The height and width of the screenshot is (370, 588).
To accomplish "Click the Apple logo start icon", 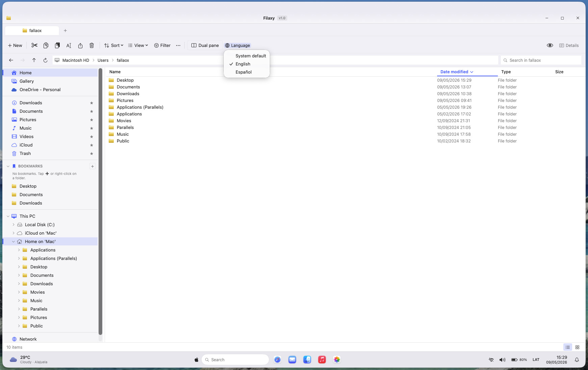I will point(196,360).
